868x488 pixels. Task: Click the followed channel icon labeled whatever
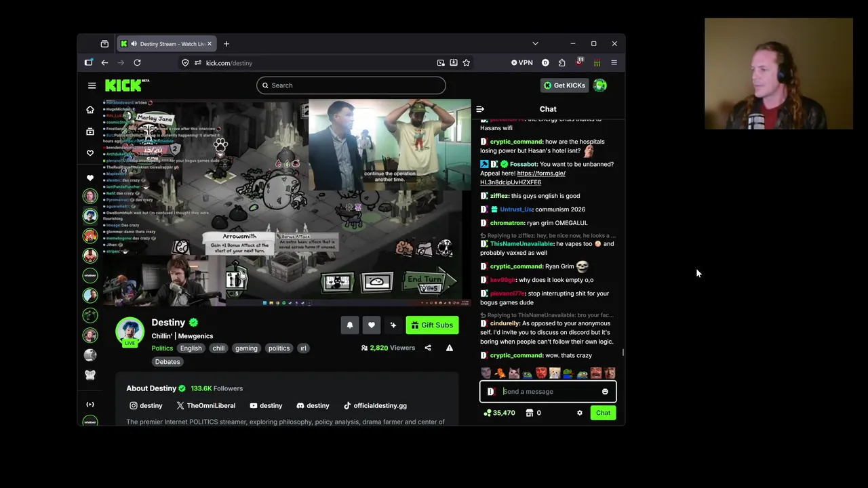click(90, 275)
